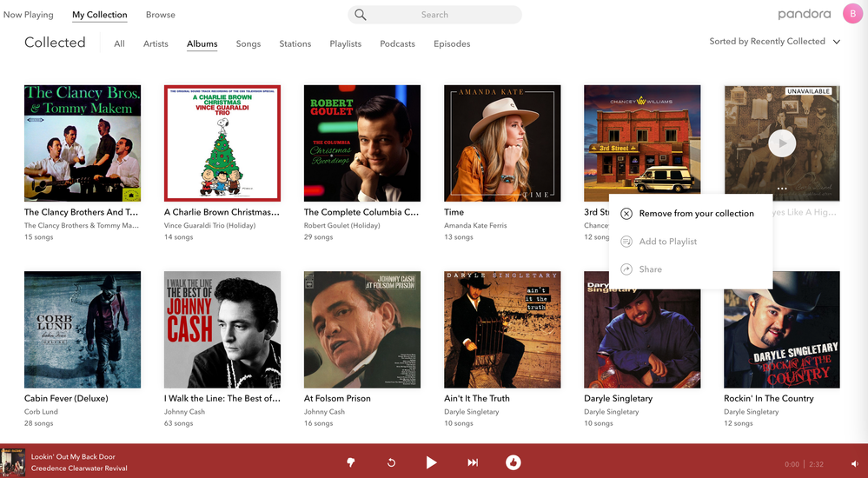Viewport: 868px width, 478px height.
Task: Switch to the Songs tab
Action: [248, 43]
